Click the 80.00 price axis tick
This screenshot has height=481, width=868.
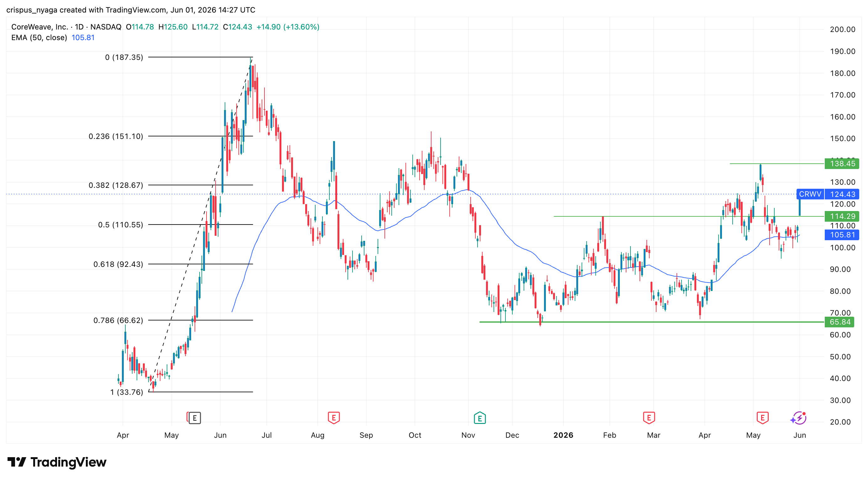click(840, 291)
